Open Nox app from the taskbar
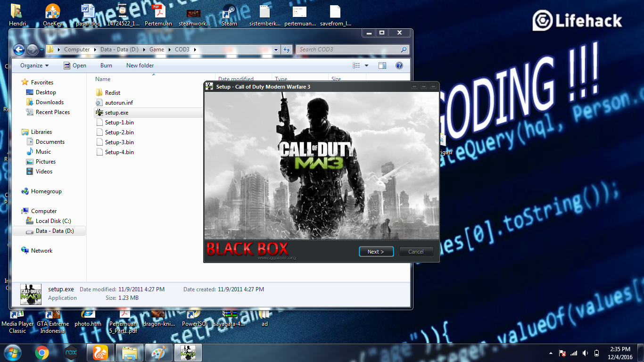Viewport: 644px width, 362px height. point(71,353)
